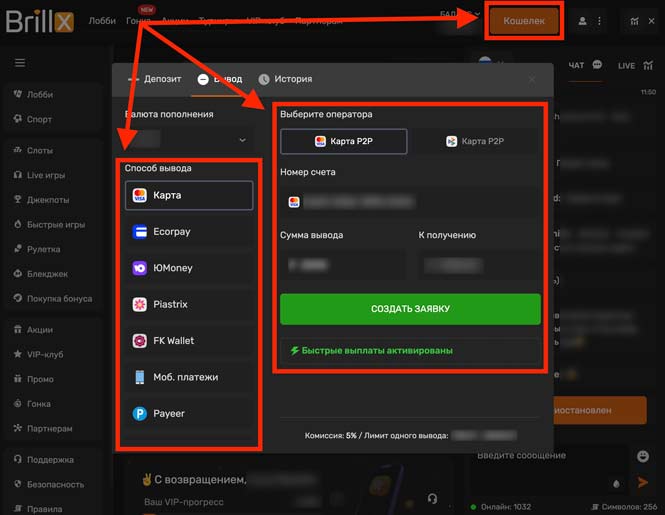Open the hamburger menu icon
The width and height of the screenshot is (665, 515).
coord(19,63)
